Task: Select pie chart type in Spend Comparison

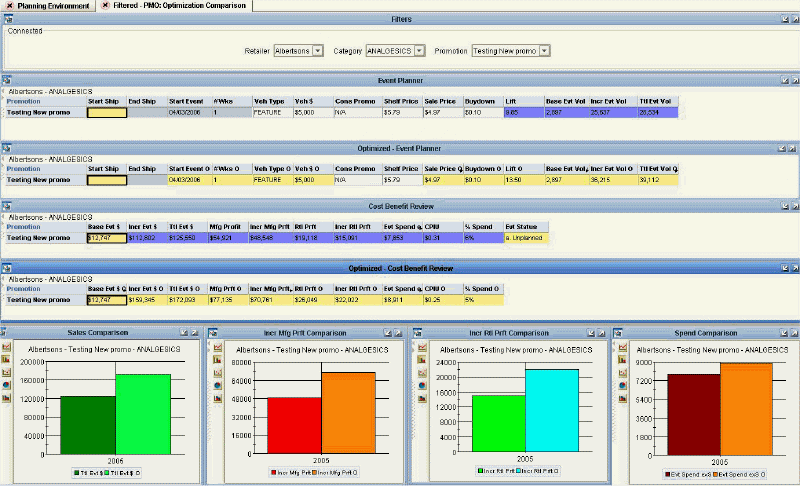Action: (623, 386)
